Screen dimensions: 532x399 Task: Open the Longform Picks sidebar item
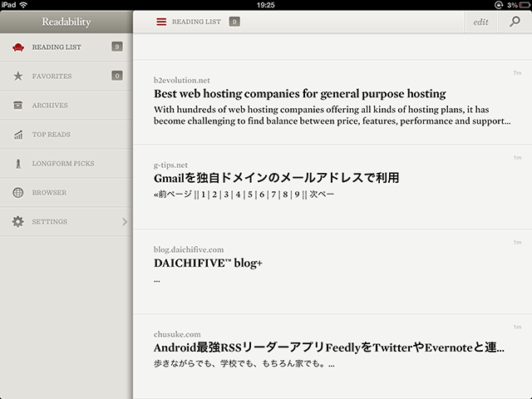click(x=66, y=164)
